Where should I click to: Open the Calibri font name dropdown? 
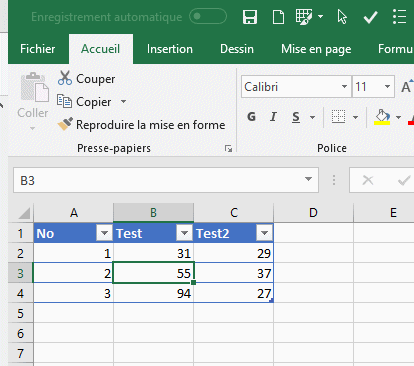coord(344,87)
